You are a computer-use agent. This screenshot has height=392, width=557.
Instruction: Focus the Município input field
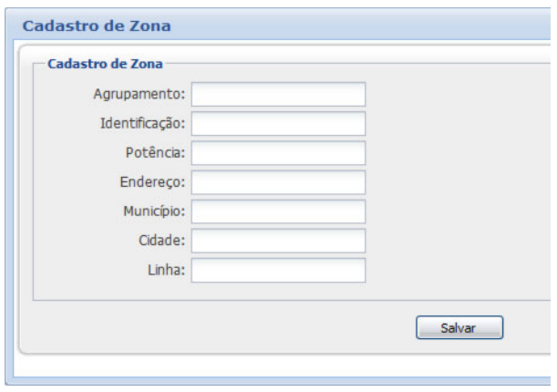point(278,211)
